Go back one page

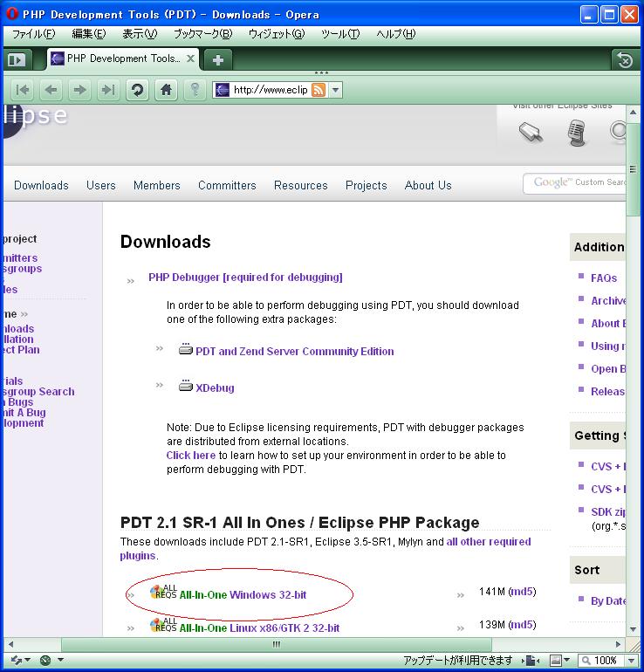(51, 90)
